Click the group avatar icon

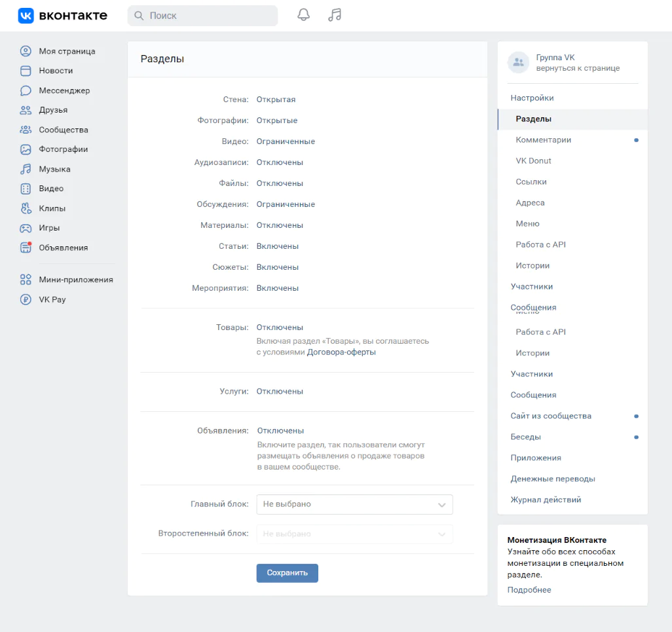[x=518, y=62]
